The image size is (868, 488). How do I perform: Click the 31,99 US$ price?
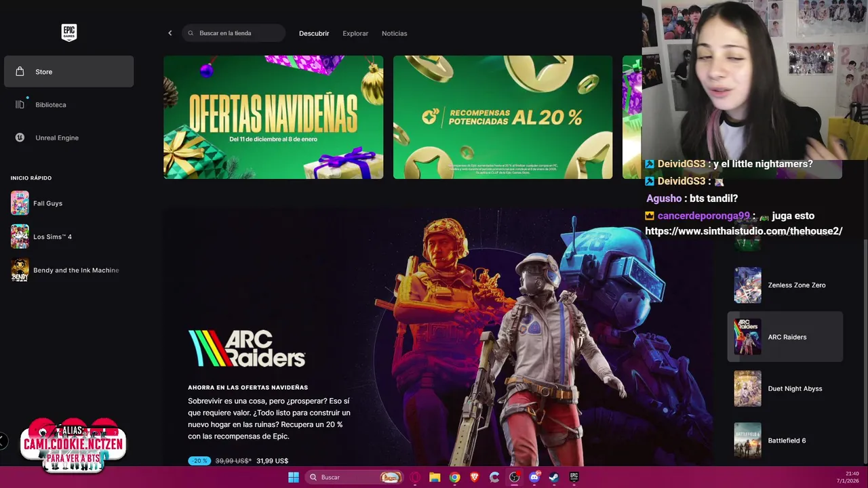[x=273, y=461]
